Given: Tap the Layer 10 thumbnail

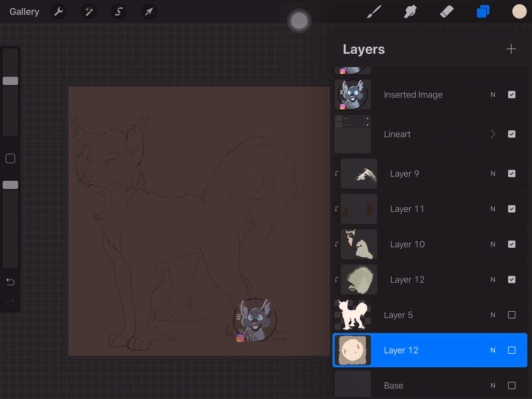Looking at the screenshot, I should point(359,244).
